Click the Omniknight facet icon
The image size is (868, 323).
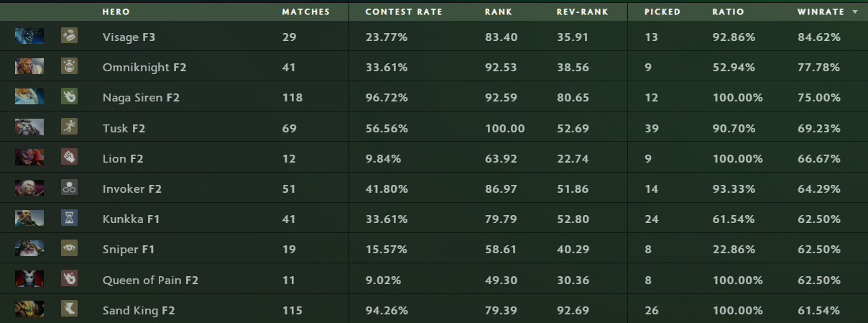69,66
